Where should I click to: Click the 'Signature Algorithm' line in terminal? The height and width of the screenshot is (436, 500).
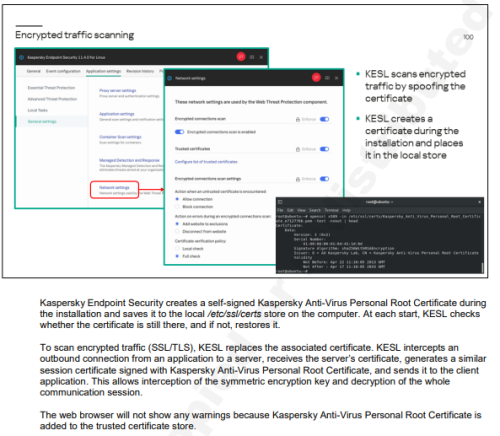(344, 248)
